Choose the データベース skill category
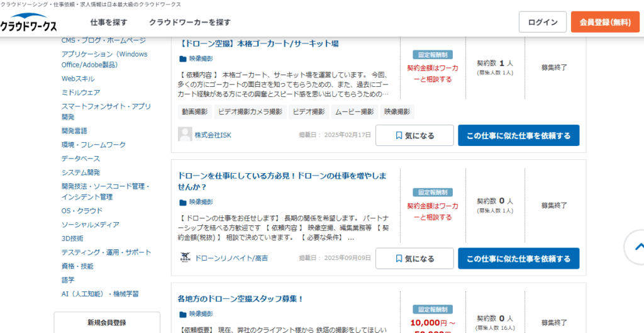 click(x=80, y=159)
